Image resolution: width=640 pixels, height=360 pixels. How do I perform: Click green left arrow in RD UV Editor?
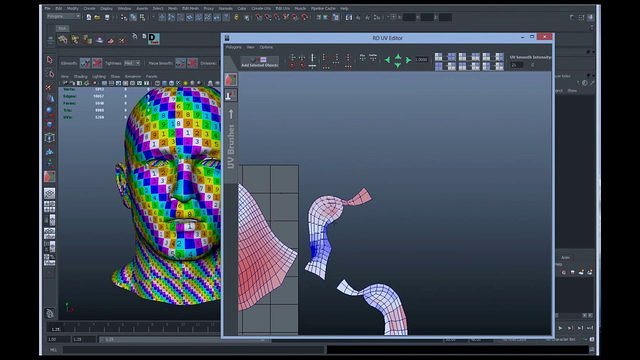pos(387,60)
